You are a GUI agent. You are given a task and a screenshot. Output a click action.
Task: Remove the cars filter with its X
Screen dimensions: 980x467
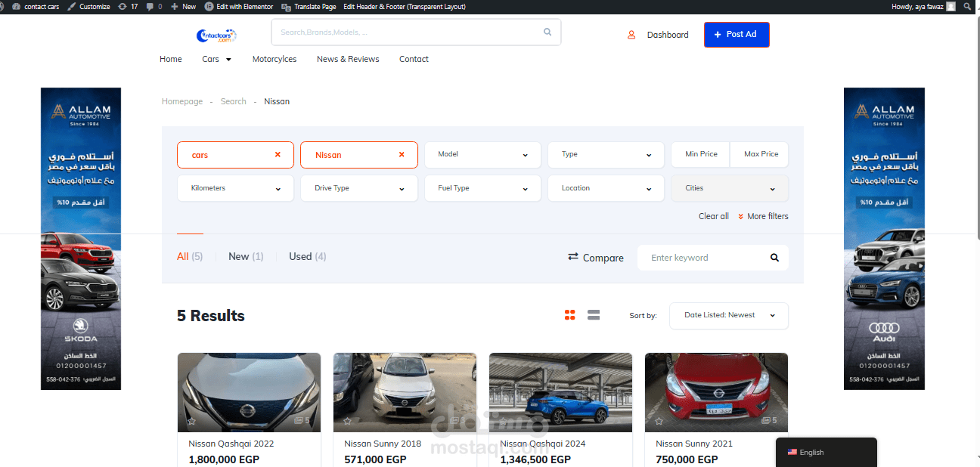tap(278, 155)
